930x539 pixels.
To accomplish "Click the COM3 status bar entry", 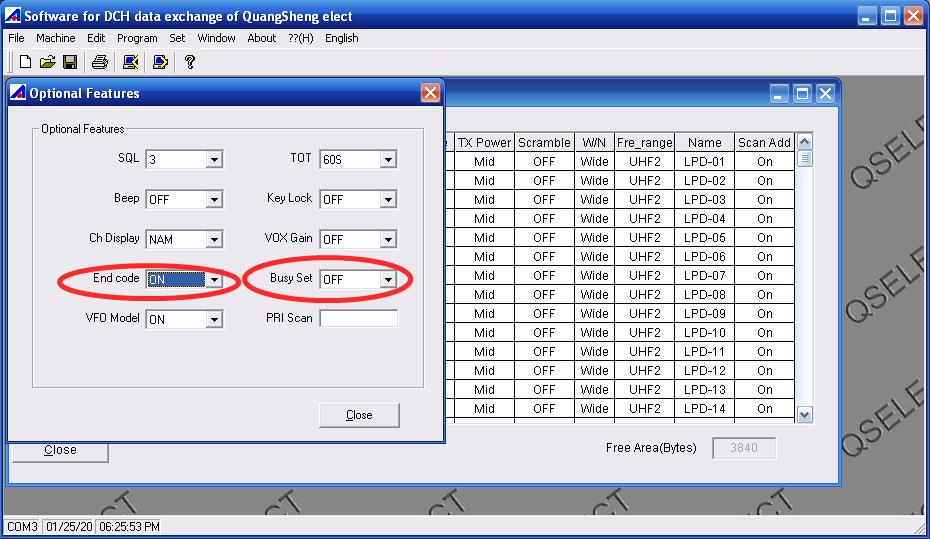I will 22,527.
